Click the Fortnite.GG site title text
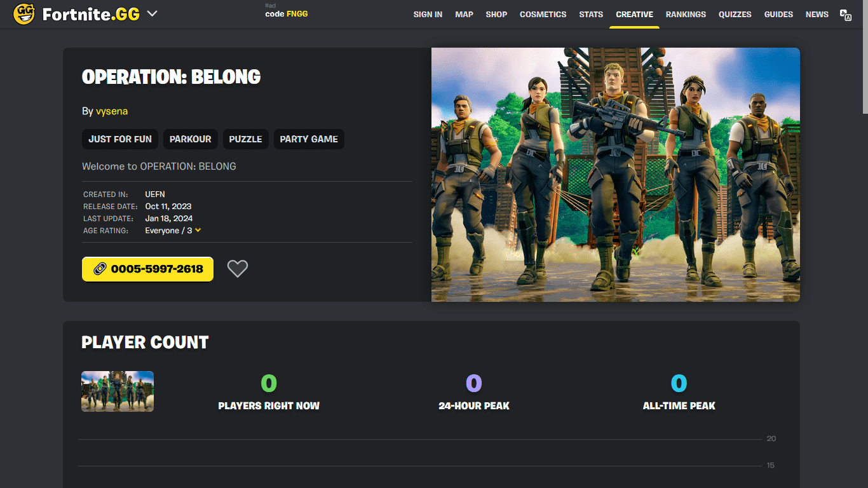This screenshot has width=868, height=488. tap(91, 14)
